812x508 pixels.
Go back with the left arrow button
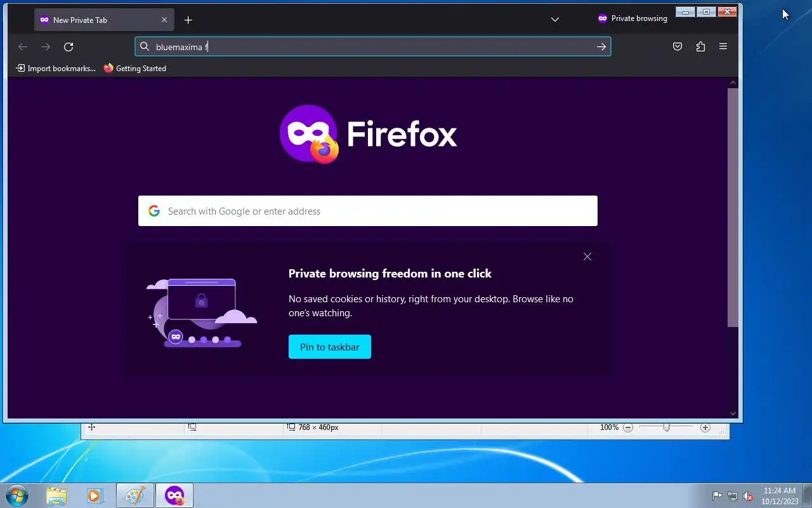23,46
